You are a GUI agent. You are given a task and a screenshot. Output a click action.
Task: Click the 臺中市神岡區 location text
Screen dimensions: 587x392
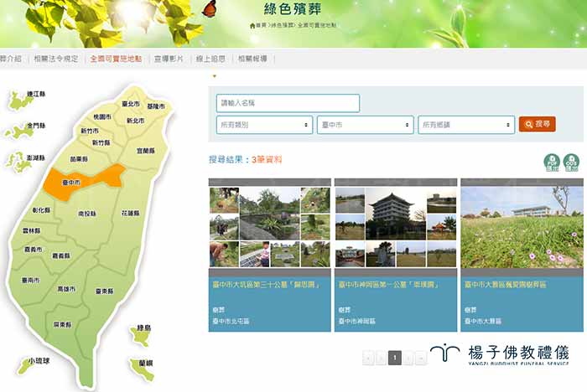pos(356,322)
